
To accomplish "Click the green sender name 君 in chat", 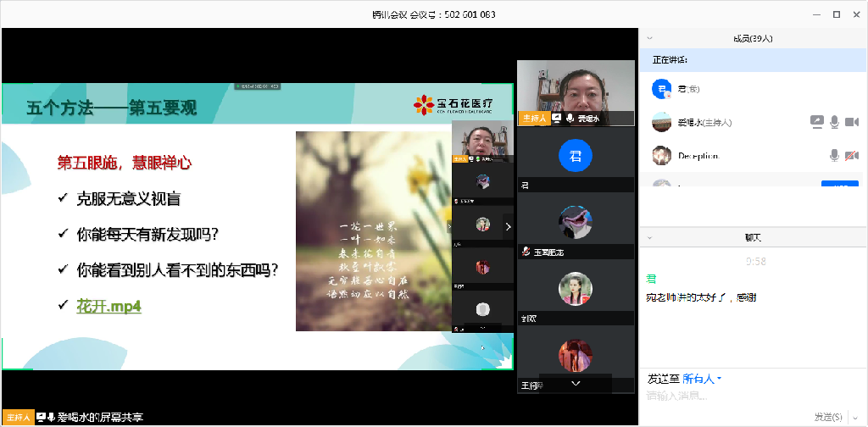I will pyautogui.click(x=651, y=280).
